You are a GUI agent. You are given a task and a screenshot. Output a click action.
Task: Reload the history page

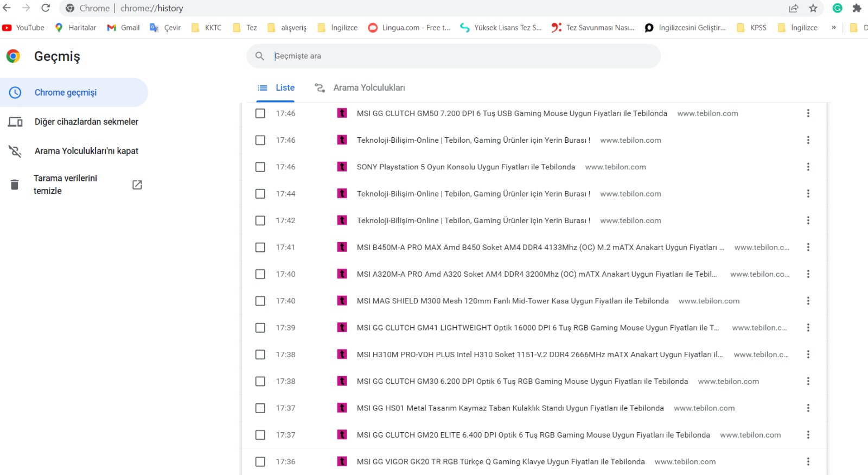pyautogui.click(x=46, y=8)
